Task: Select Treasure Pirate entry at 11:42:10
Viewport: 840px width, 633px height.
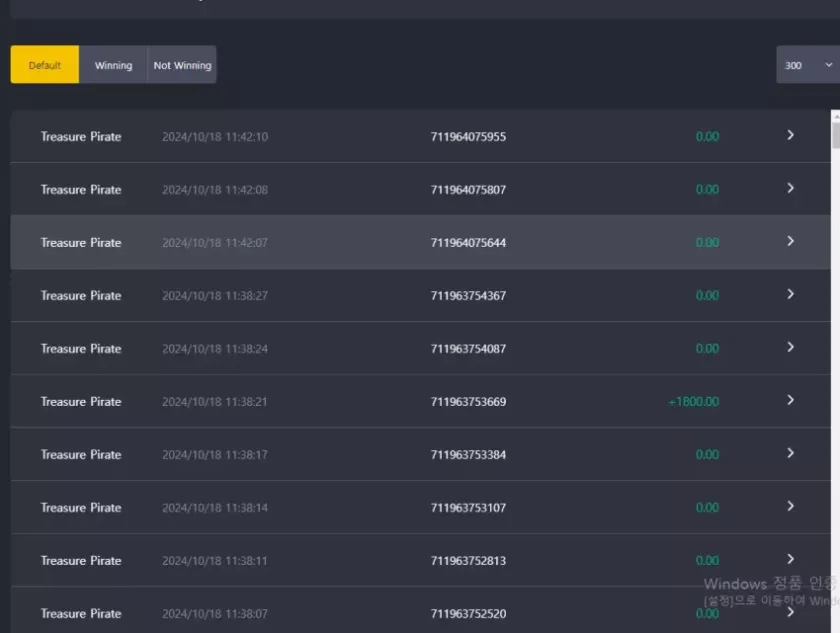Action: (81, 137)
